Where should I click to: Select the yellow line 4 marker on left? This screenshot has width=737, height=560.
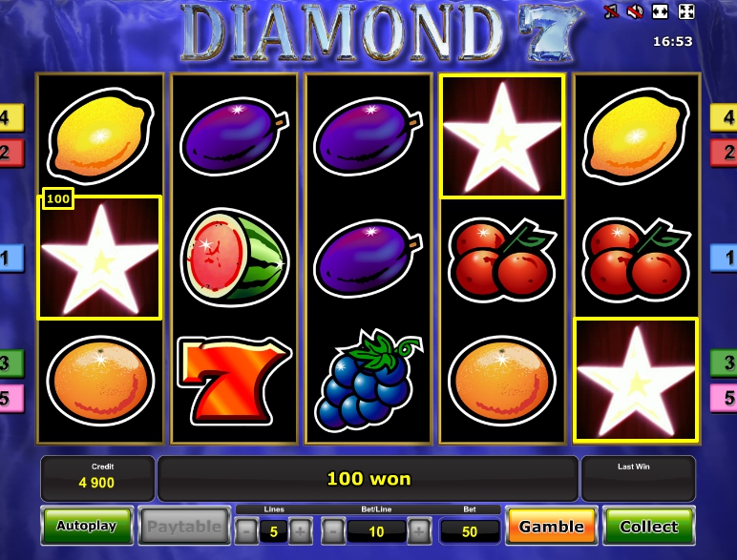[x=11, y=117]
